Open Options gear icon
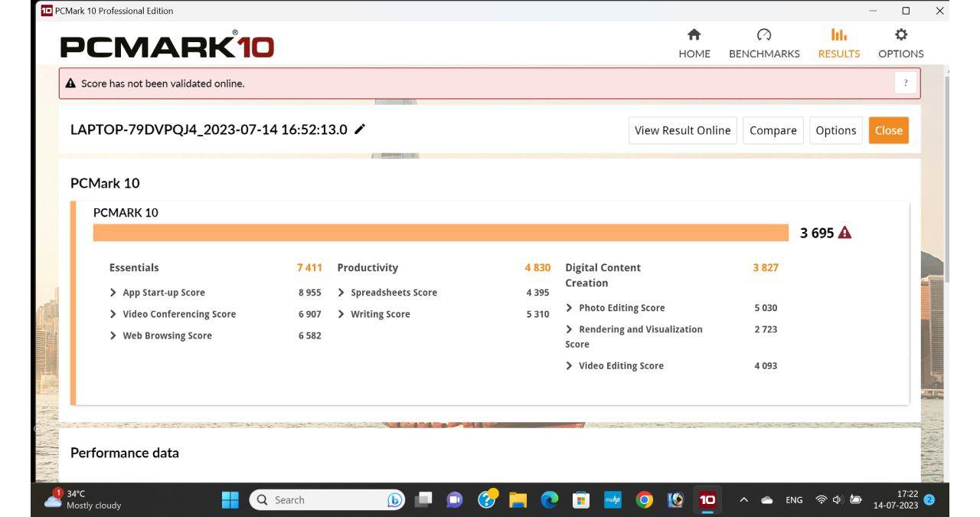This screenshot has height=517, width=980. coord(900,35)
